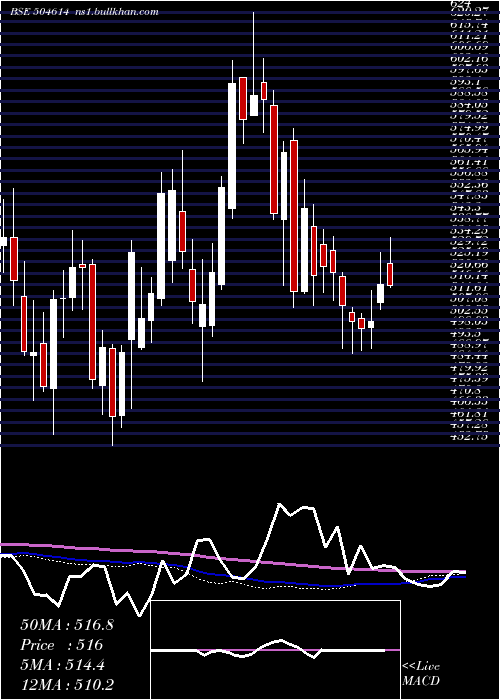The height and width of the screenshot is (700, 500).
Task: Click the 493.5 price axis label
Action: [x=464, y=334]
